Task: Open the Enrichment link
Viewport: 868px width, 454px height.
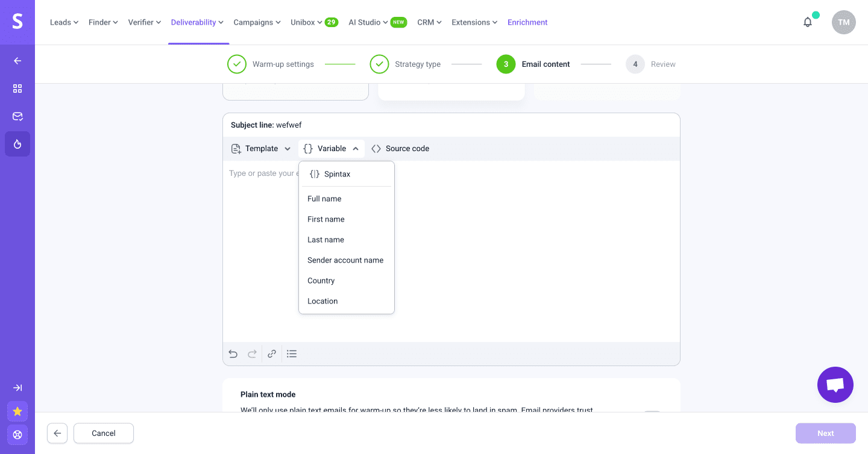Action: pyautogui.click(x=527, y=22)
